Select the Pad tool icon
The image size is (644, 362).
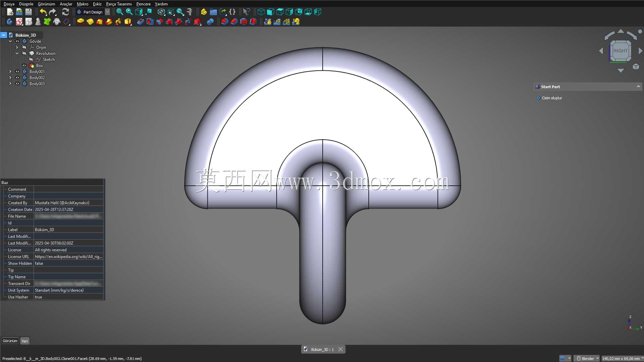[x=81, y=22]
